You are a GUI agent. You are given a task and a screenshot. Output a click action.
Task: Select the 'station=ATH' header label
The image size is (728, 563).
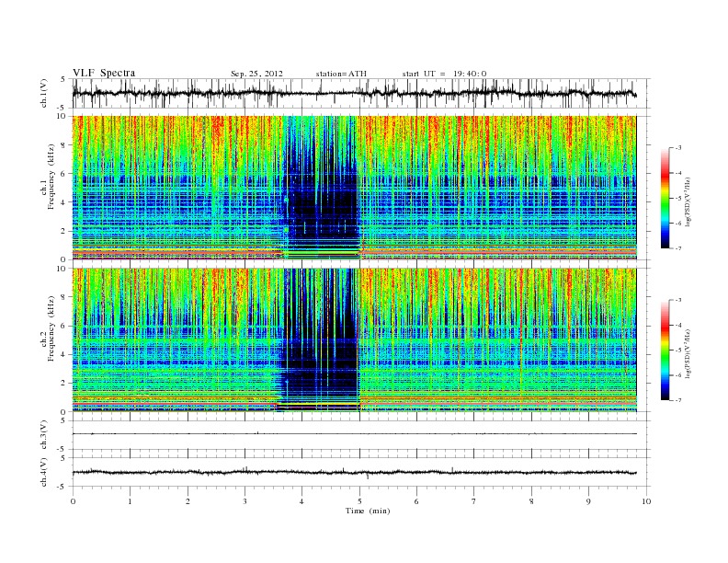point(341,74)
